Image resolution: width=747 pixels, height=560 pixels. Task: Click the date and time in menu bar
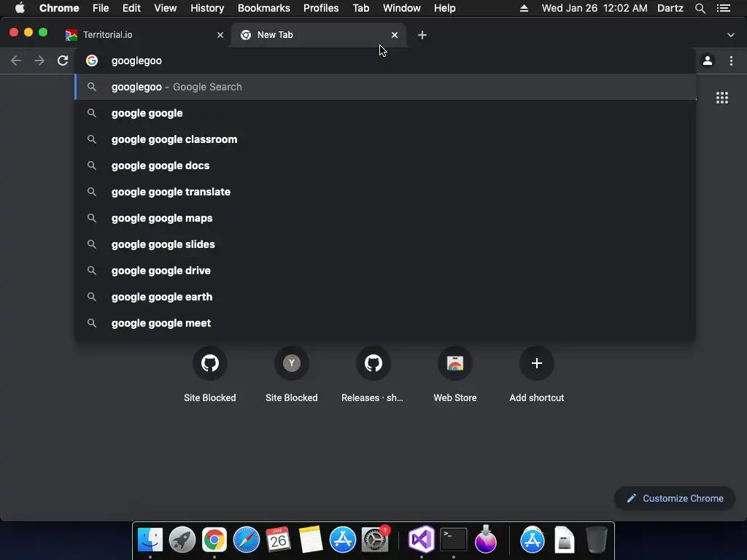point(594,8)
